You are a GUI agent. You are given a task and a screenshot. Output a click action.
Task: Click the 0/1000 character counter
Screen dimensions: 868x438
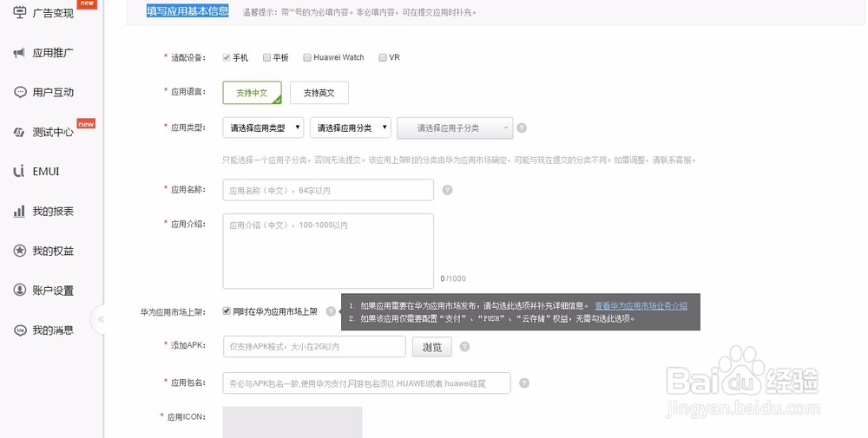point(453,278)
